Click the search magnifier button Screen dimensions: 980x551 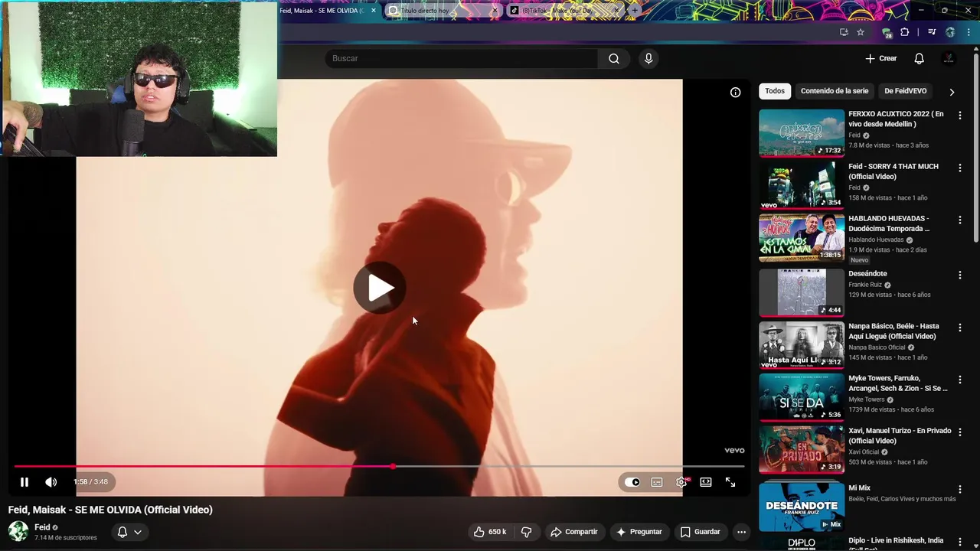click(x=614, y=59)
